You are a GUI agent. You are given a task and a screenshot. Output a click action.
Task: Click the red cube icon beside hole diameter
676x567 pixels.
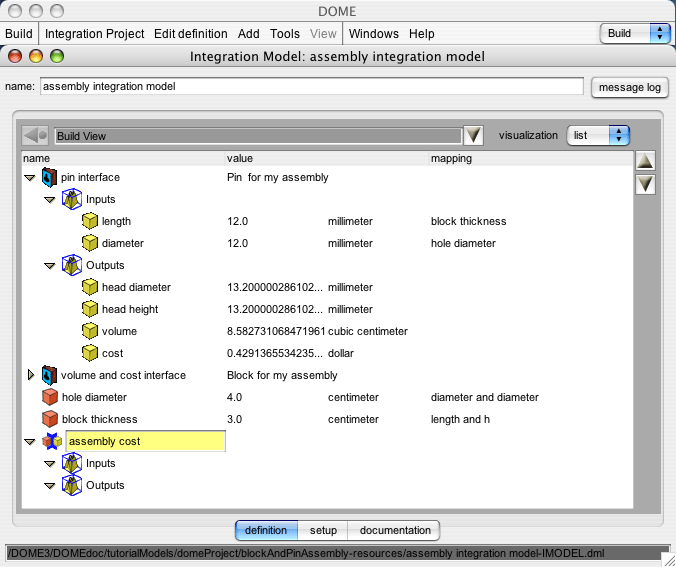pos(50,397)
